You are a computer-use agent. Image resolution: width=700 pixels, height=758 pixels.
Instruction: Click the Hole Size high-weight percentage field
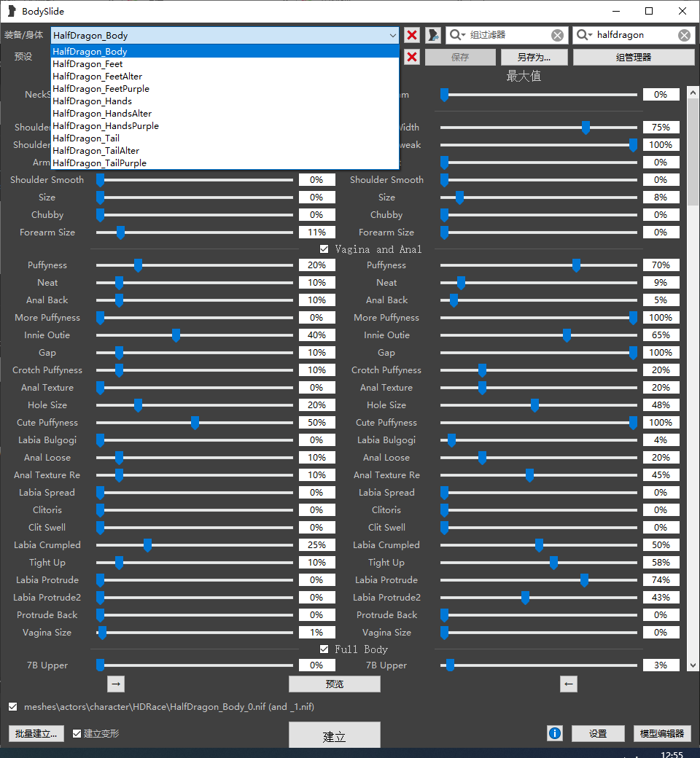click(x=661, y=405)
